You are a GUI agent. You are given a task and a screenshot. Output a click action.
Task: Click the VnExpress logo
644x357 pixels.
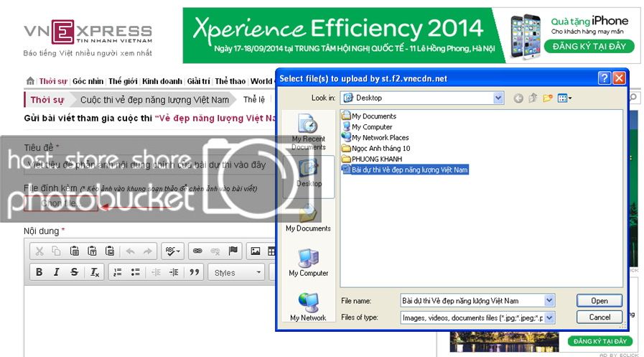[x=88, y=32]
